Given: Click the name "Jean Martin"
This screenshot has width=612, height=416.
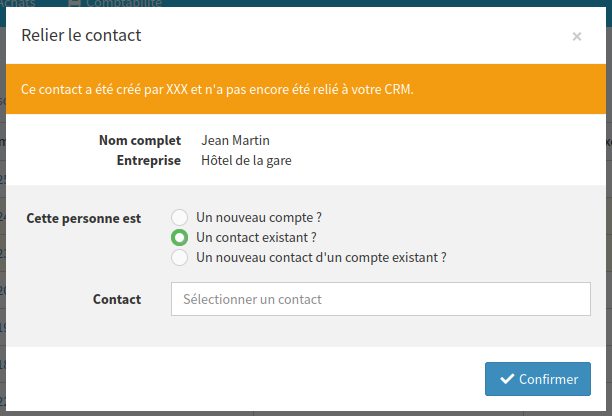Looking at the screenshot, I should point(236,141).
